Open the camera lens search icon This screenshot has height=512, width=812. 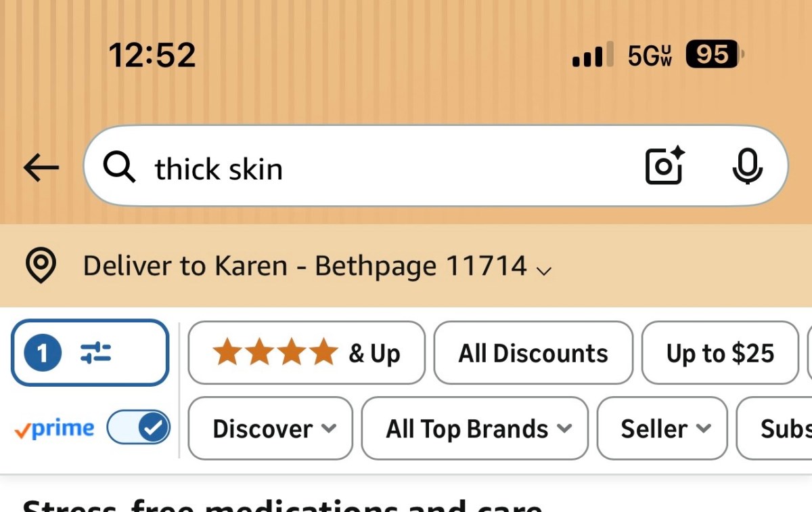[x=664, y=165]
